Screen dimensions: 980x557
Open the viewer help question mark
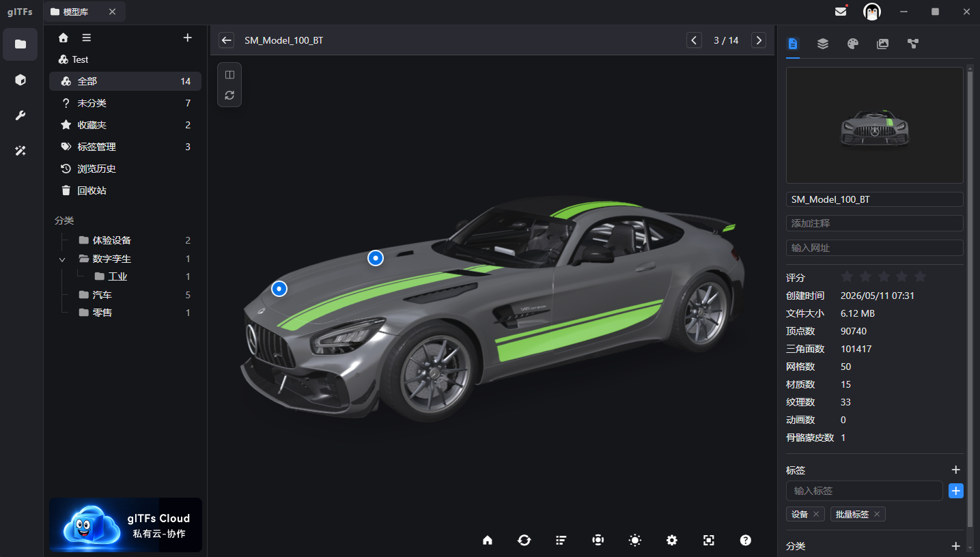(746, 540)
